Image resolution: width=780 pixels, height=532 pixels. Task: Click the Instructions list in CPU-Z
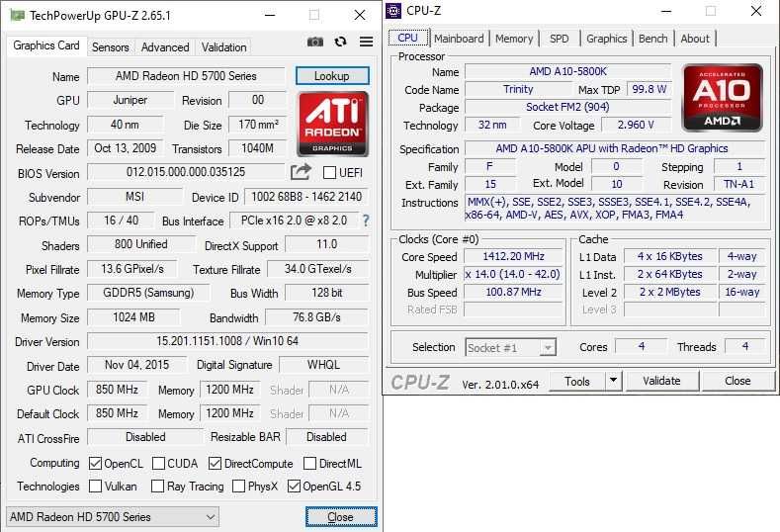click(x=615, y=208)
